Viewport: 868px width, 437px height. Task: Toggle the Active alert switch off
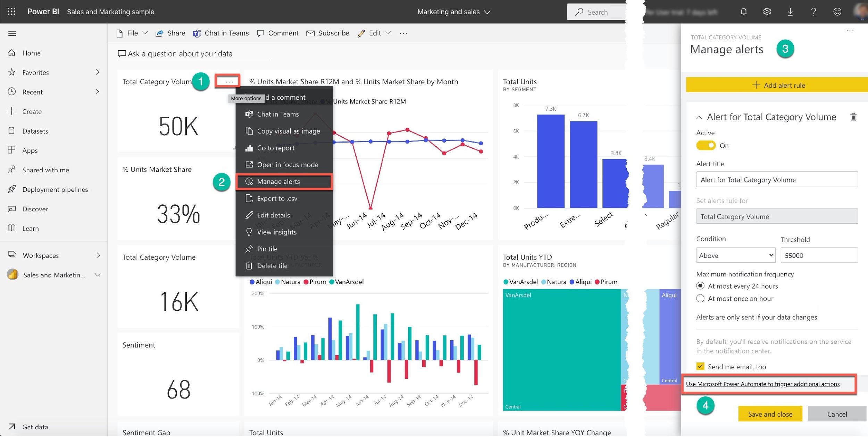click(x=706, y=146)
